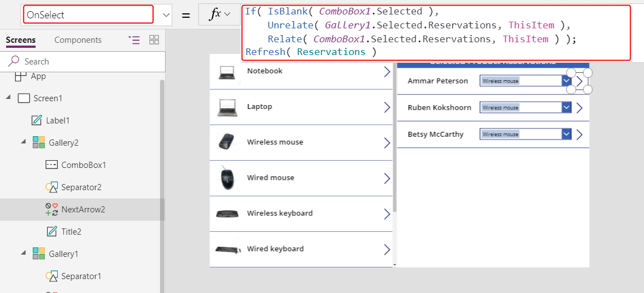Select Screen1 in the tree view
The width and height of the screenshot is (644, 293).
click(48, 98)
